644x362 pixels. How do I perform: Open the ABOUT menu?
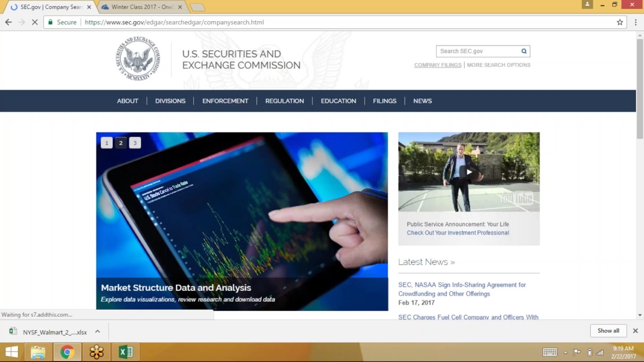click(128, 101)
